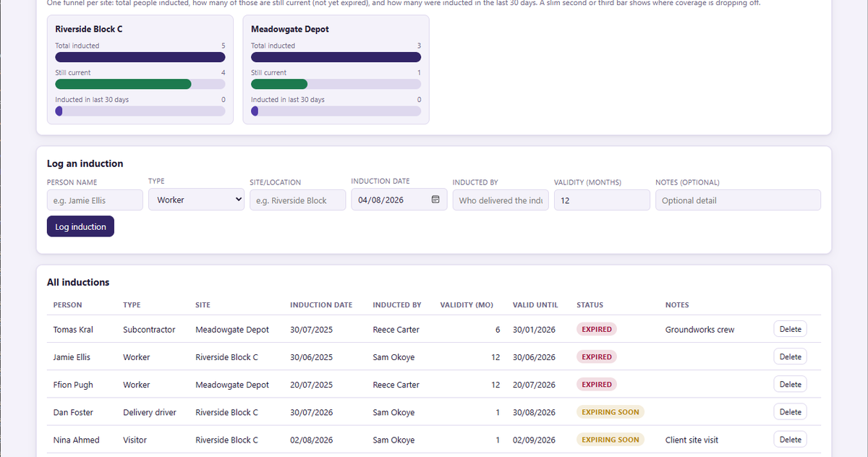Focus the Notes (optional) input field
Screen dimensions: 868x457
738,200
